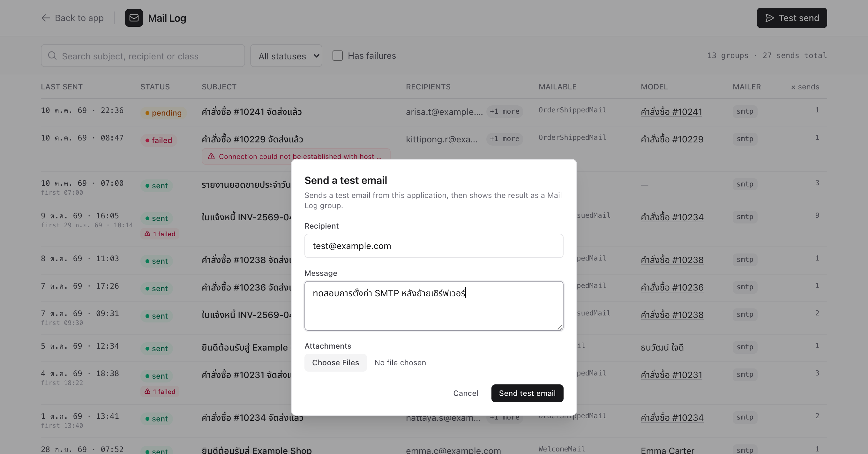
Task: Click the warning triangle in connection error
Action: 211,156
